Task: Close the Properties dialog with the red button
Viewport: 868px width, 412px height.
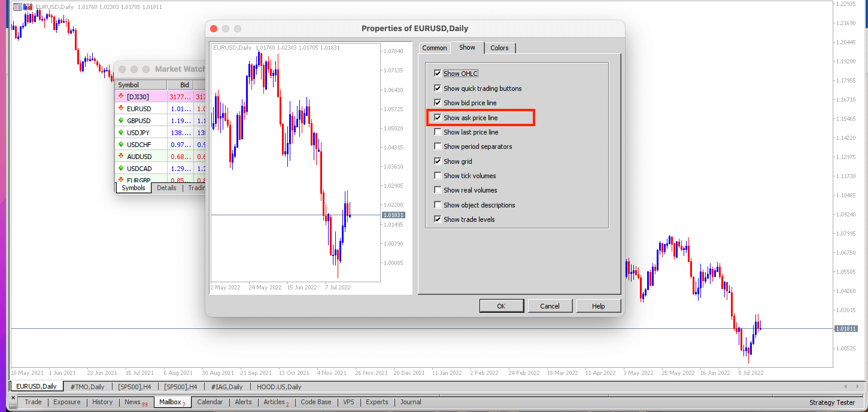Action: (x=214, y=29)
